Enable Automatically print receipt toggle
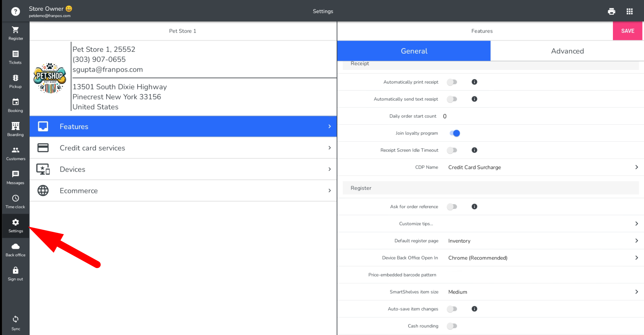This screenshot has width=644, height=335. [x=452, y=82]
